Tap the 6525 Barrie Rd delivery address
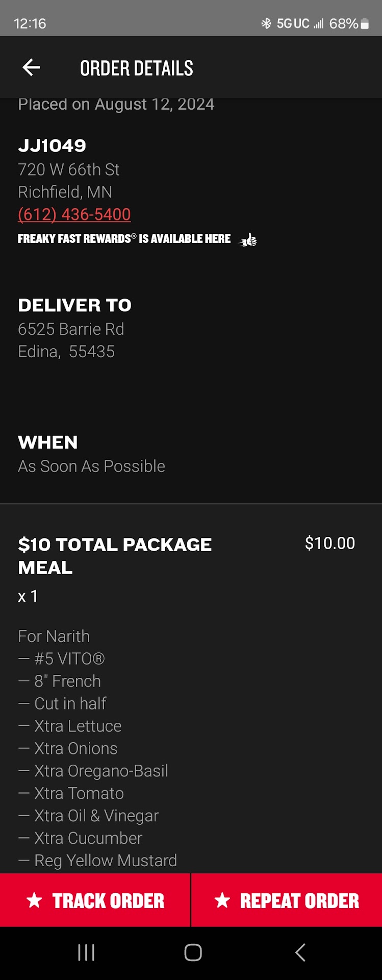 (x=71, y=329)
